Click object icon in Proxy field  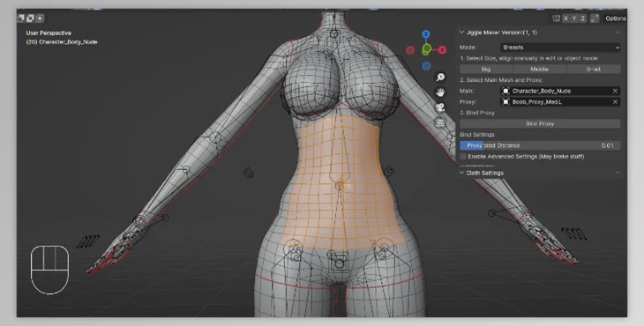[x=506, y=101]
